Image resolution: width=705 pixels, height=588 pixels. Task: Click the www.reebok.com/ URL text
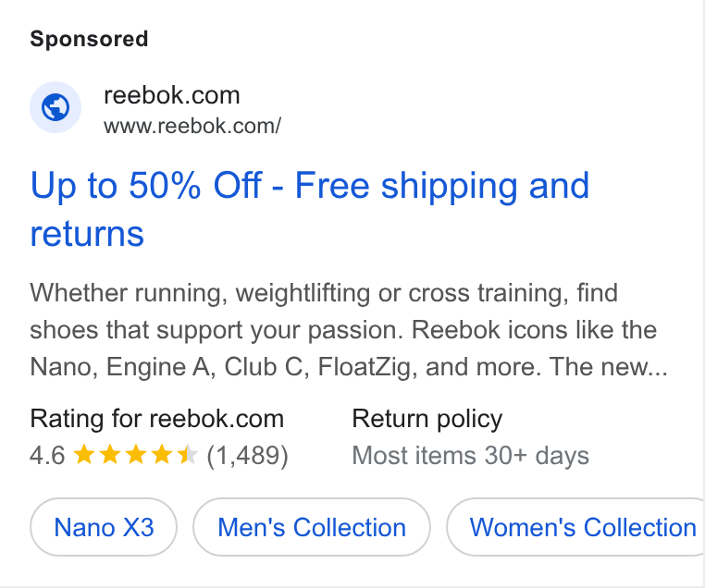click(x=192, y=126)
